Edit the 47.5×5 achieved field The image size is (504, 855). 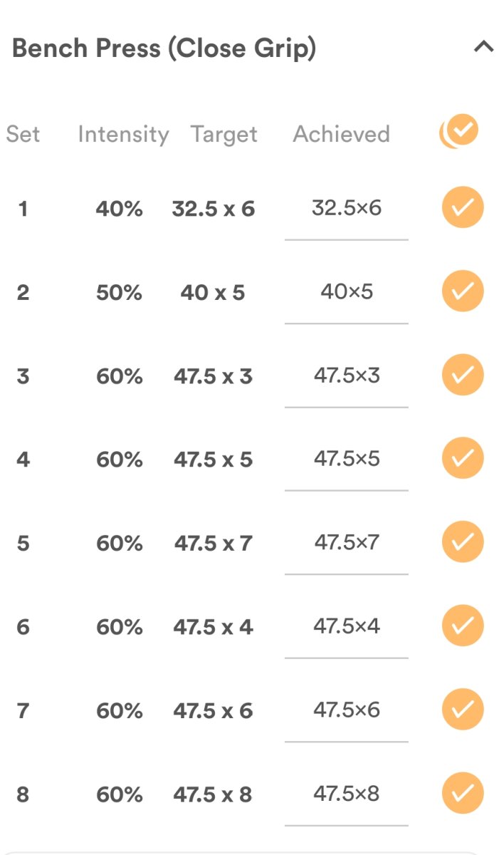click(x=347, y=458)
